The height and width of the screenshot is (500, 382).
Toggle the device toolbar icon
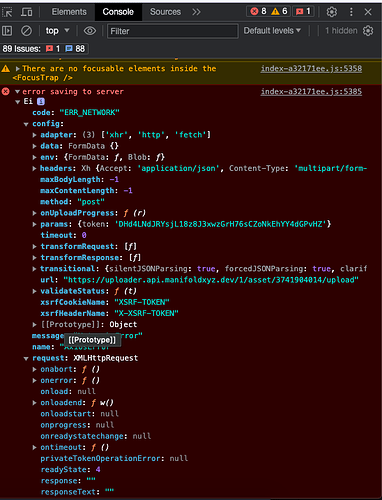pyautogui.click(x=27, y=12)
